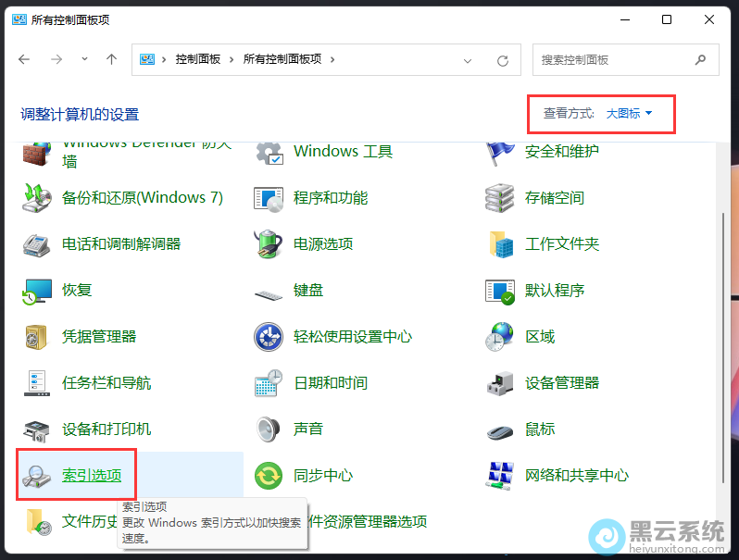Click the refresh button beside address bar
The height and width of the screenshot is (560, 739).
pos(503,60)
